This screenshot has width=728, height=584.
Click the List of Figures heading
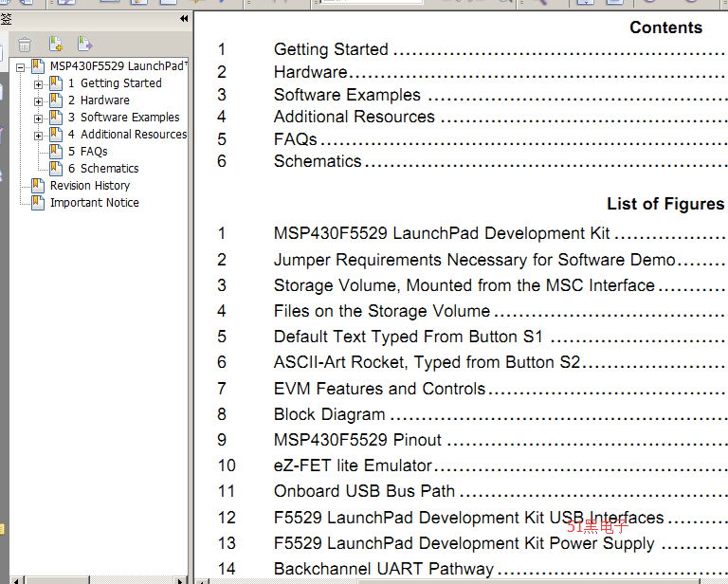pyautogui.click(x=665, y=204)
